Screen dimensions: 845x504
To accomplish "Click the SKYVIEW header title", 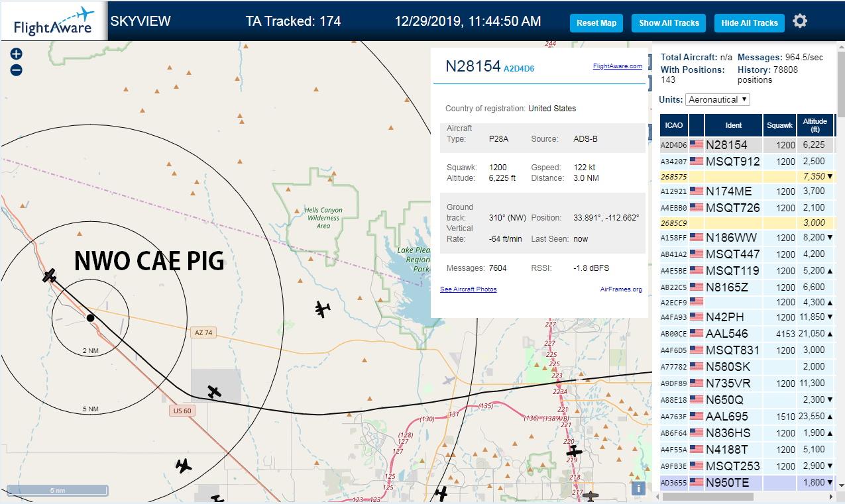I will pyautogui.click(x=141, y=21).
